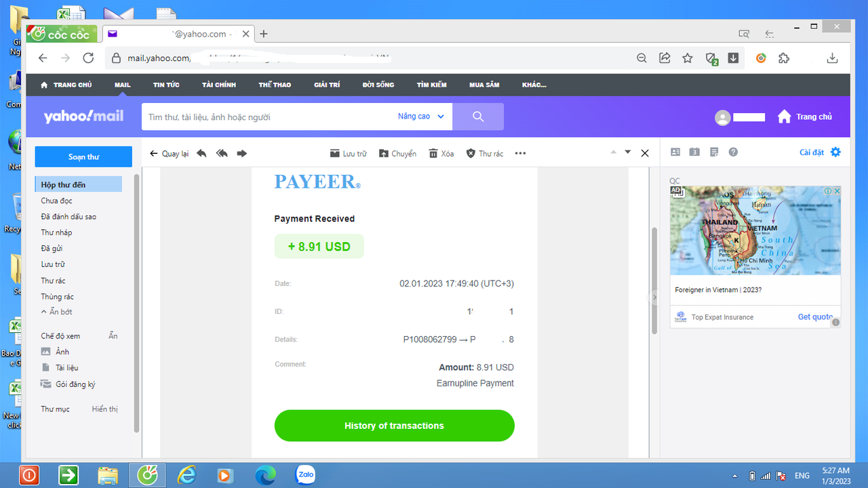Focus the mail search field

[269, 117]
